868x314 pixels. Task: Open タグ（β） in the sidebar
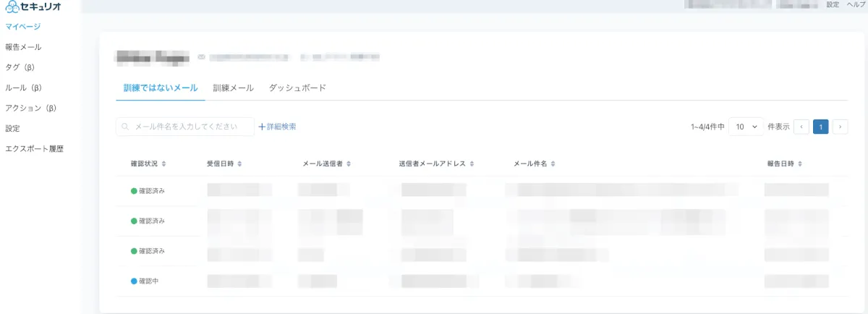(x=20, y=67)
